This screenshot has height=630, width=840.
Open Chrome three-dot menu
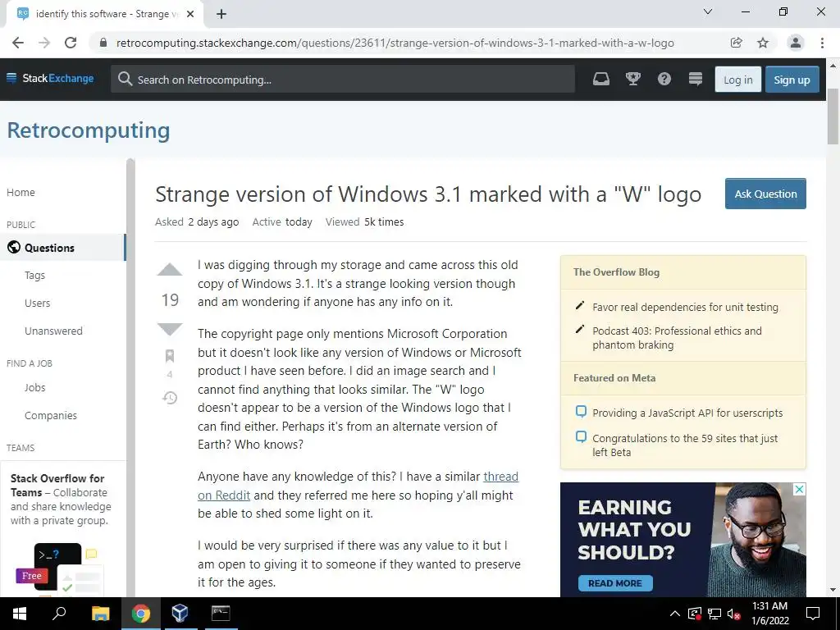[822, 43]
